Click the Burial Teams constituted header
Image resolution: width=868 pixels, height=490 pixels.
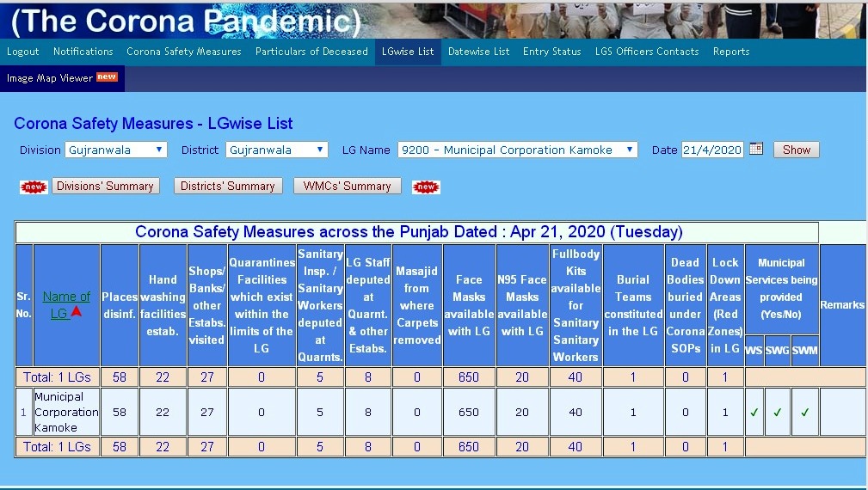pyautogui.click(x=633, y=305)
